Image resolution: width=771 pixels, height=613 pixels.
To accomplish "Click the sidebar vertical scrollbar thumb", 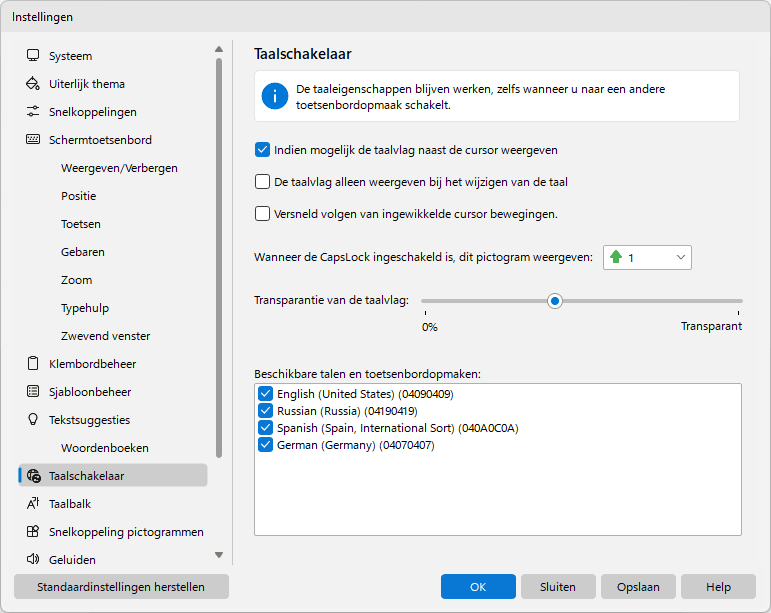I will 219,258.
